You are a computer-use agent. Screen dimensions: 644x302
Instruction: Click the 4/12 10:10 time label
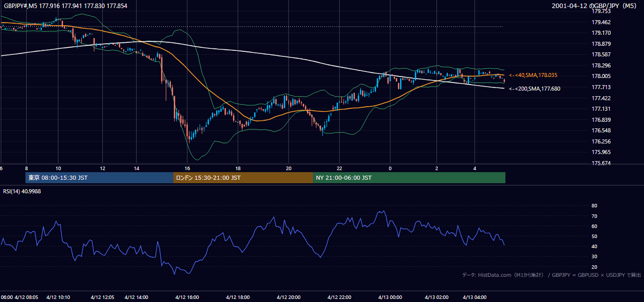[58, 297]
